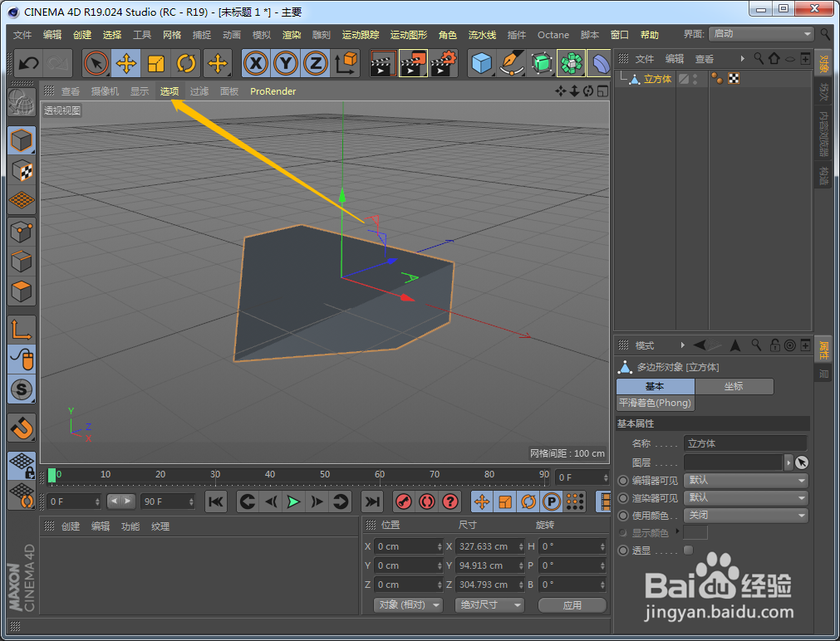Click the material manager 纹理 menu

[160, 526]
